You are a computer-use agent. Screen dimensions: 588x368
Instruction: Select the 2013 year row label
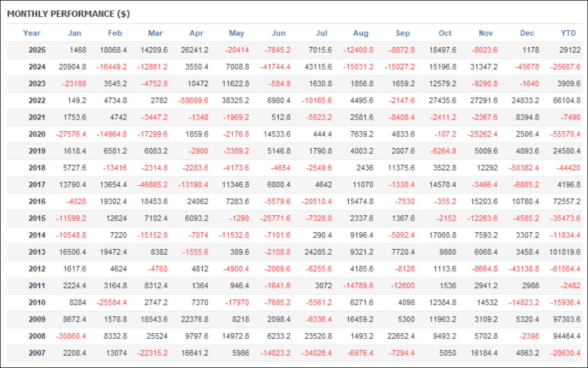point(37,252)
